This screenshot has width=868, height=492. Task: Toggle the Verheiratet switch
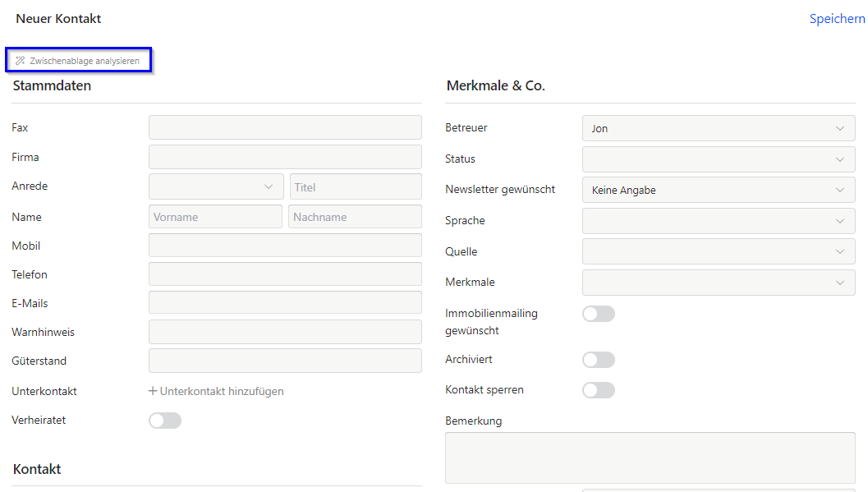[x=165, y=421]
